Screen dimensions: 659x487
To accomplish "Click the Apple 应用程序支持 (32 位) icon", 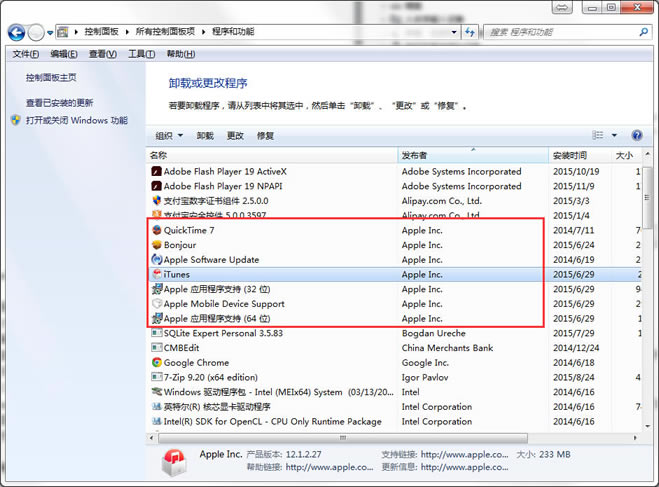I will point(157,289).
